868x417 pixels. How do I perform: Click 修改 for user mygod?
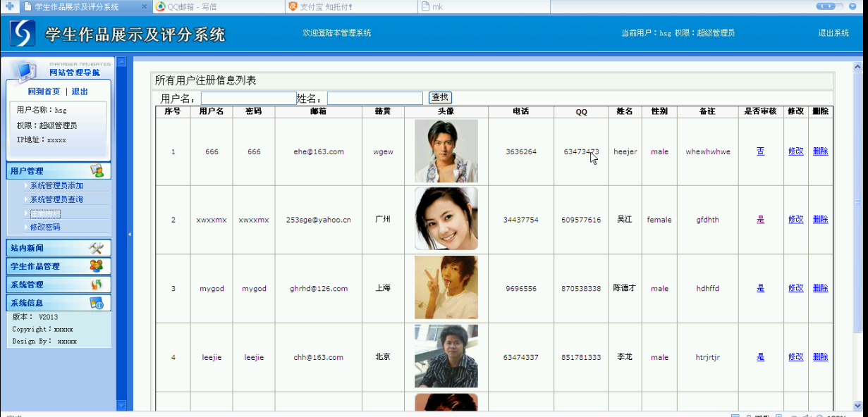point(796,288)
